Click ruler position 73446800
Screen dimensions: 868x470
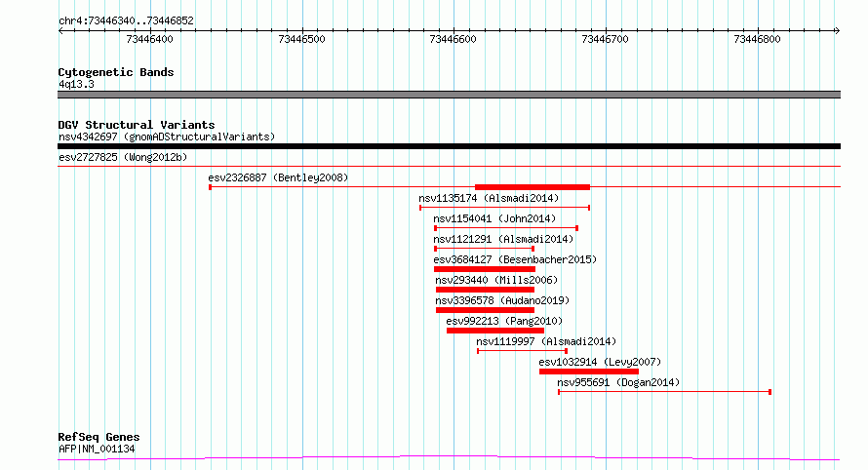(x=757, y=39)
